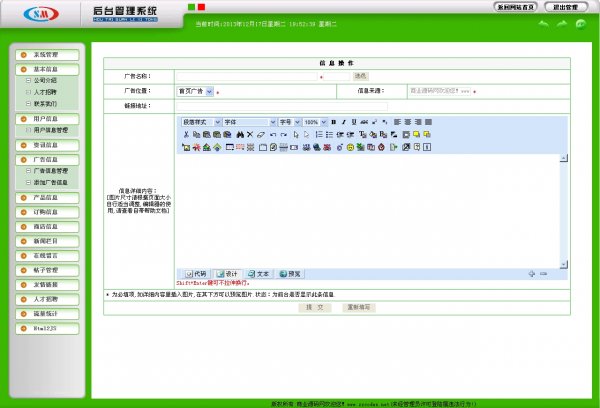Expand the Html235 sidebar section
Viewport: 600px width, 408px height.
(47, 328)
